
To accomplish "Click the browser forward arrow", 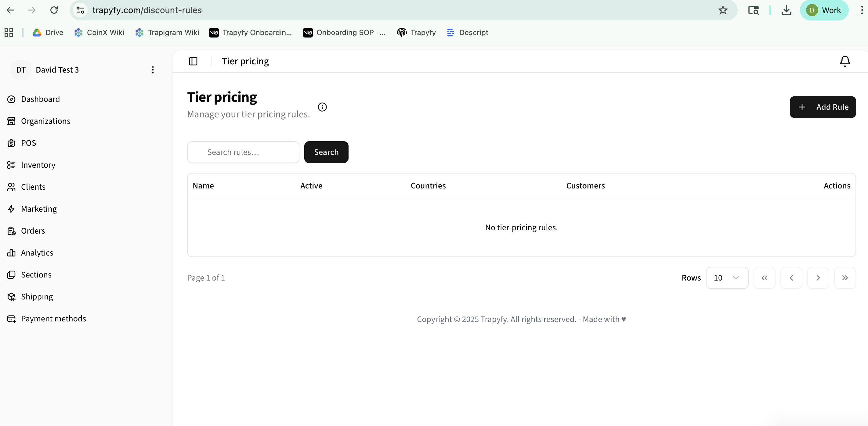I will click(32, 10).
